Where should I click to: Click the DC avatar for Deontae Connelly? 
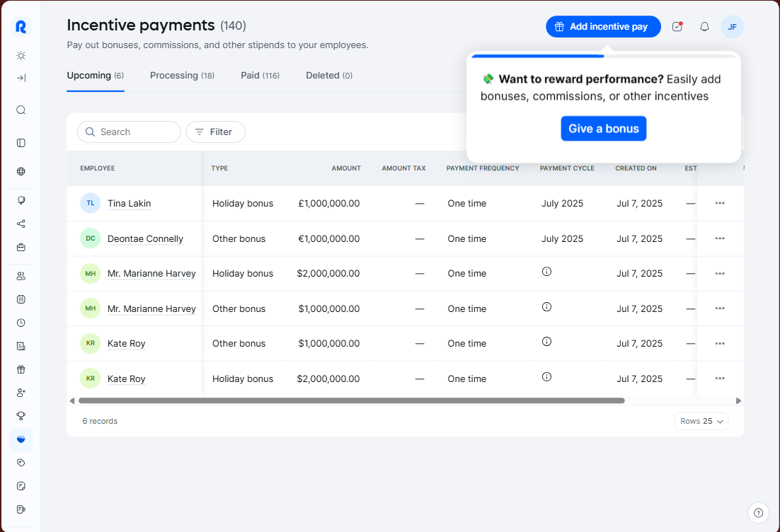[91, 238]
